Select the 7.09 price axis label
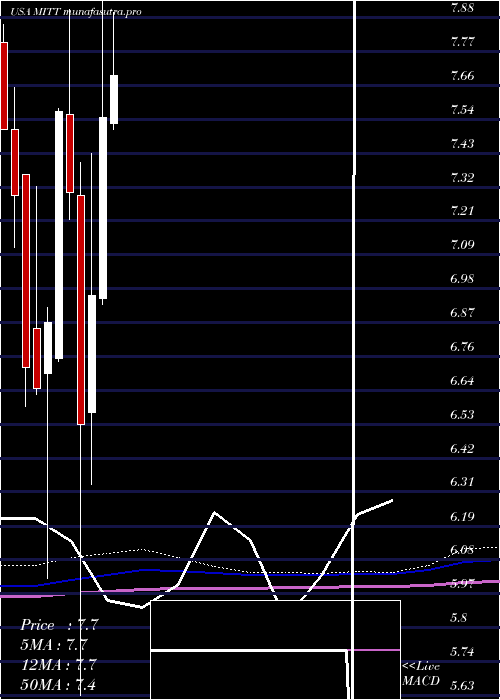 pyautogui.click(x=462, y=245)
